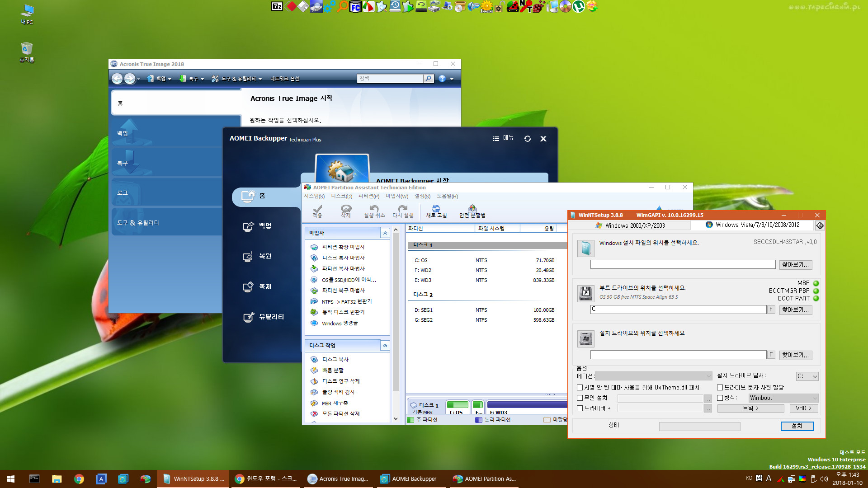Click F button beside boot drive field
The height and width of the screenshot is (488, 868).
(x=771, y=310)
